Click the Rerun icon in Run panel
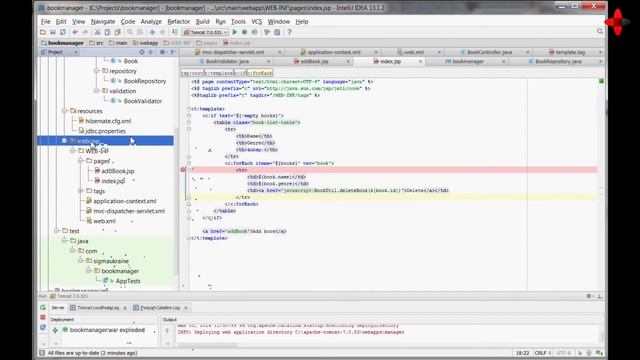Screen dimensions: 640x360 (43, 307)
